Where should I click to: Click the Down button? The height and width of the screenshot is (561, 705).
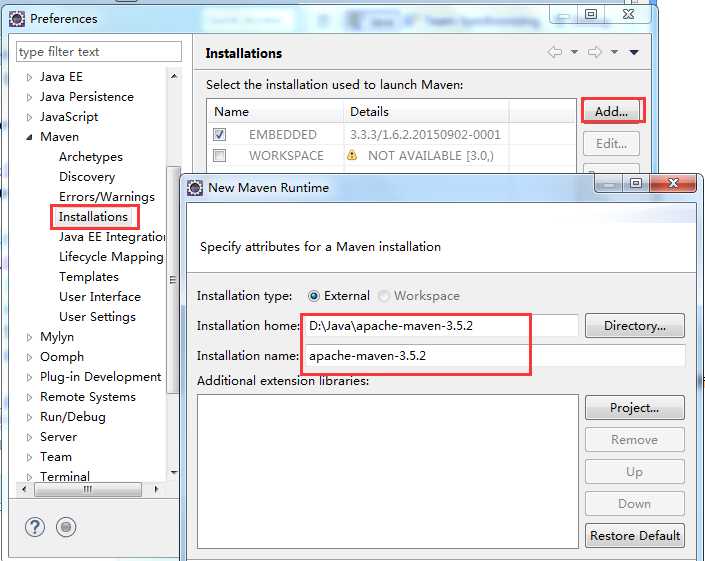635,503
